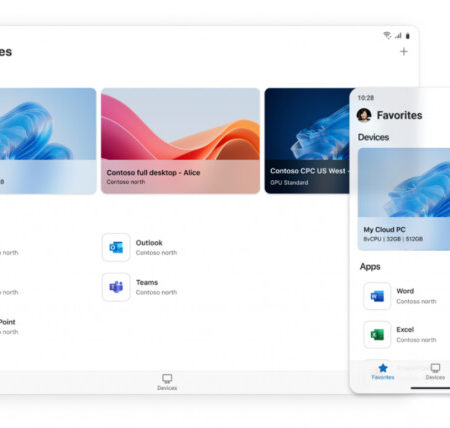The height and width of the screenshot is (428, 450).
Task: Open My Cloud PC device card
Action: [x=404, y=199]
